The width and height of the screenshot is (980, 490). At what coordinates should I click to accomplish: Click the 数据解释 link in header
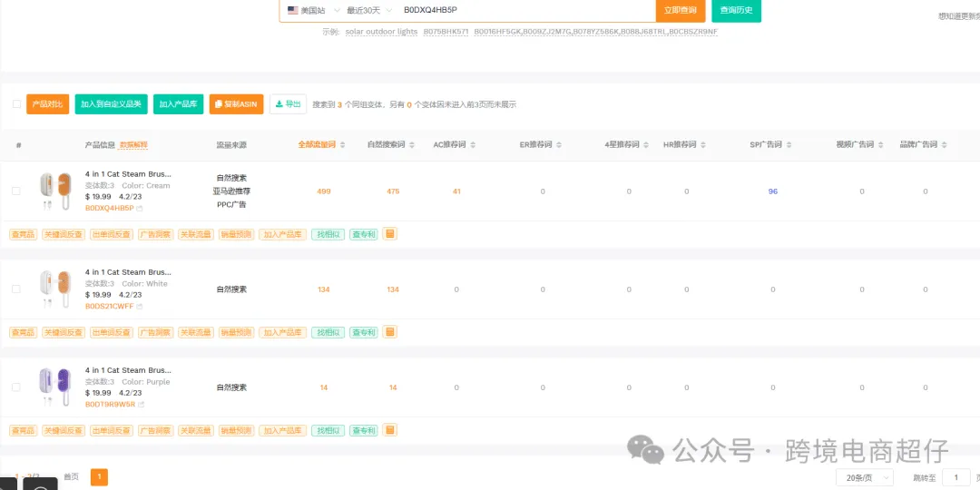pos(133,145)
